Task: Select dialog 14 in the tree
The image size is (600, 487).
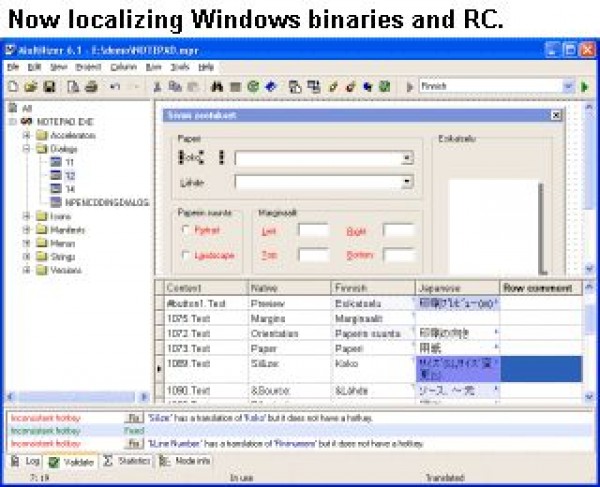Action: 70,189
